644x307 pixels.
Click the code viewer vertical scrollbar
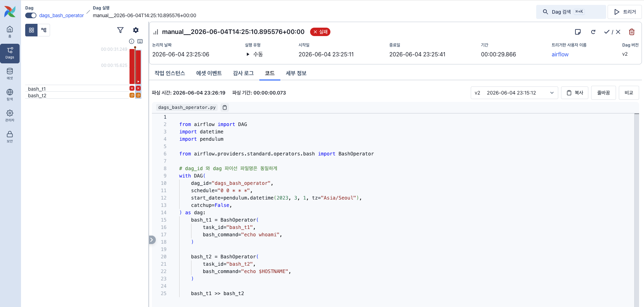click(637, 210)
